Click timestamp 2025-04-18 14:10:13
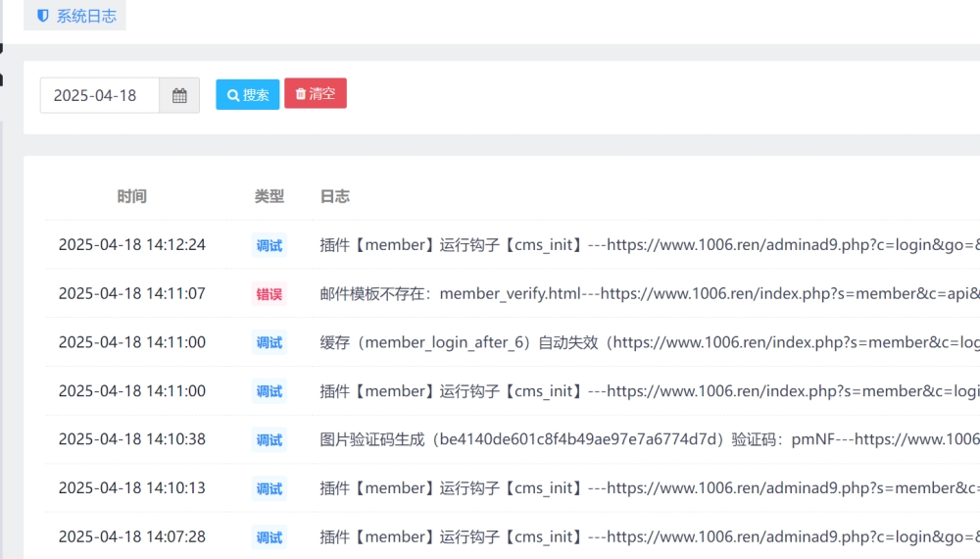Viewport: 980px width, 559px height. click(x=132, y=487)
